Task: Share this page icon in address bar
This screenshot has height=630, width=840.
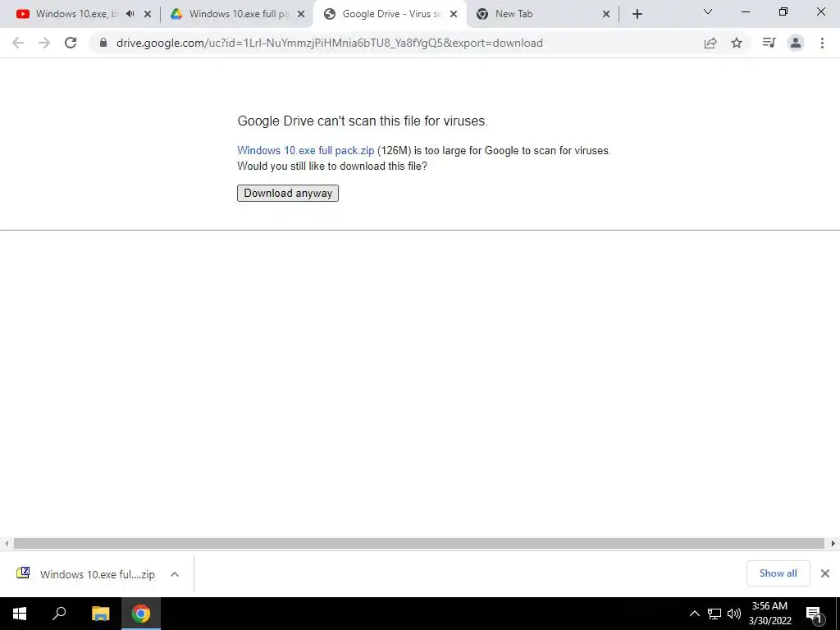Action: 710,43
